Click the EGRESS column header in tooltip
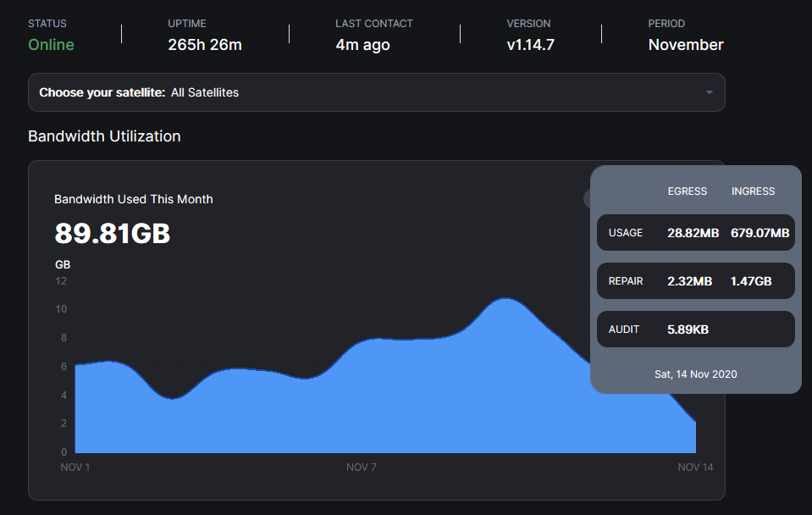The height and width of the screenshot is (515, 812). click(687, 191)
